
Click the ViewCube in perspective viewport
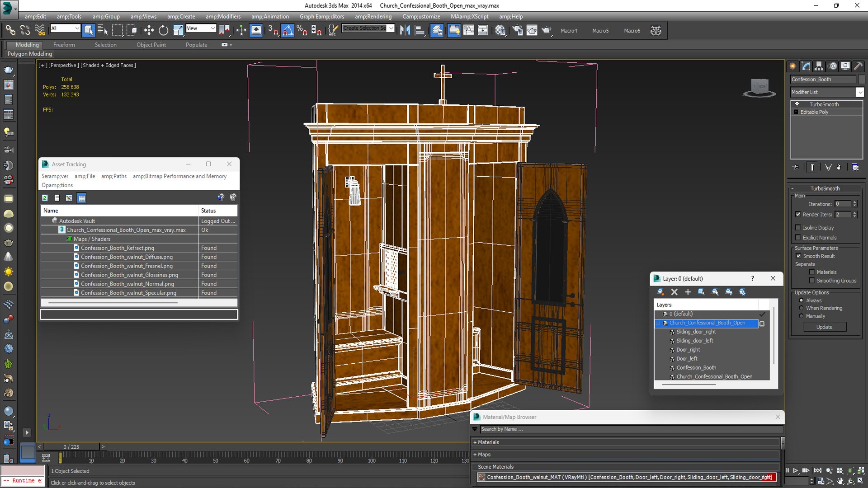tap(759, 87)
